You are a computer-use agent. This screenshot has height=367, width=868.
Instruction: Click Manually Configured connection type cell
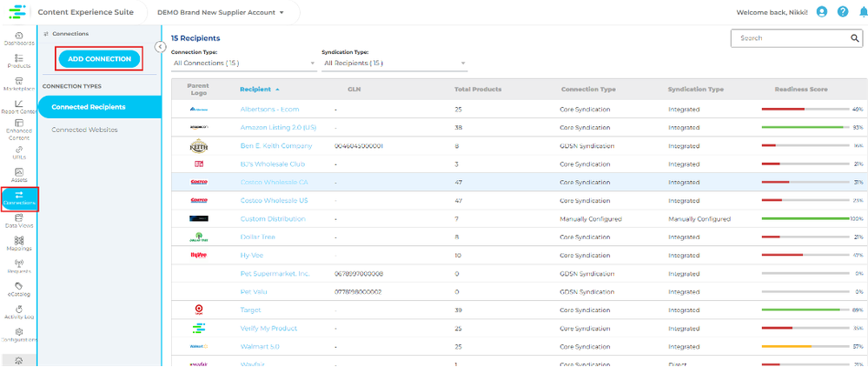click(x=591, y=219)
